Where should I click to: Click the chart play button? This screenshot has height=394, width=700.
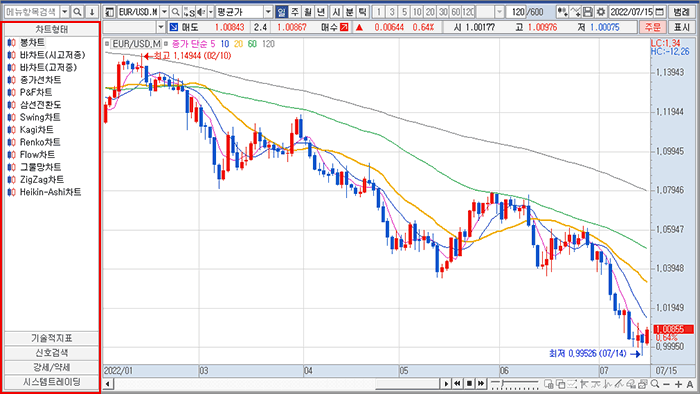point(446,383)
